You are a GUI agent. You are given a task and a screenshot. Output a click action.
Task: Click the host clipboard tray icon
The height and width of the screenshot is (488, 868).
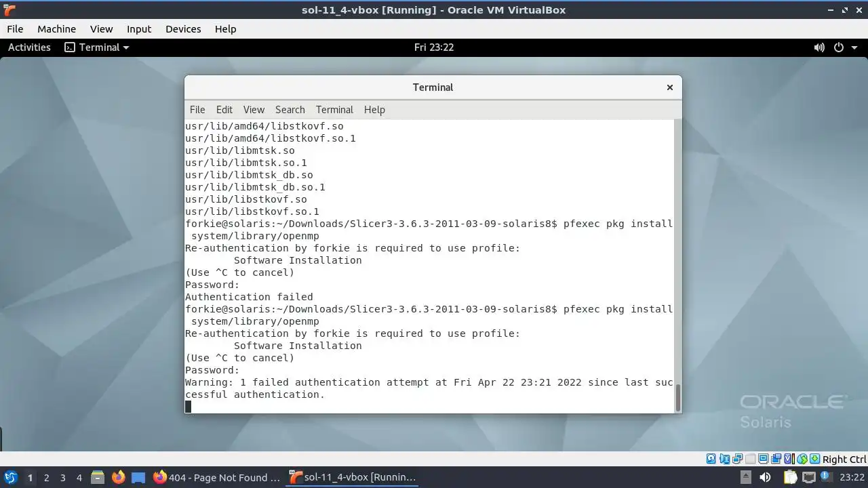791,477
